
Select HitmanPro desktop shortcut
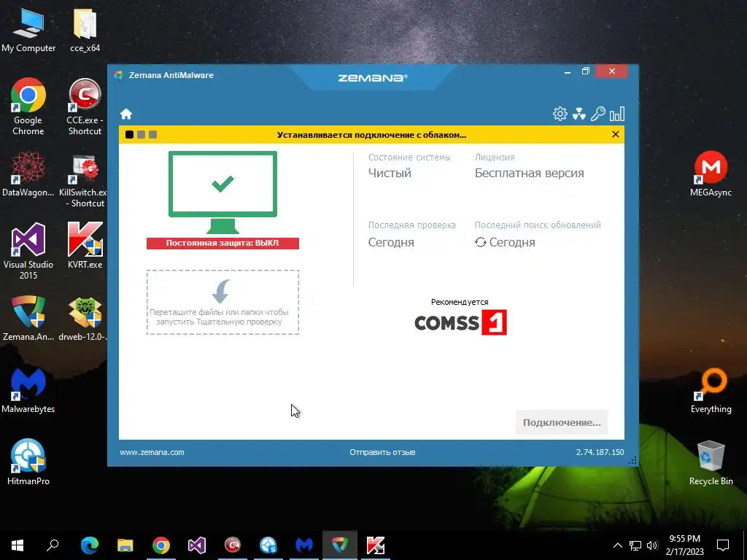point(28,462)
